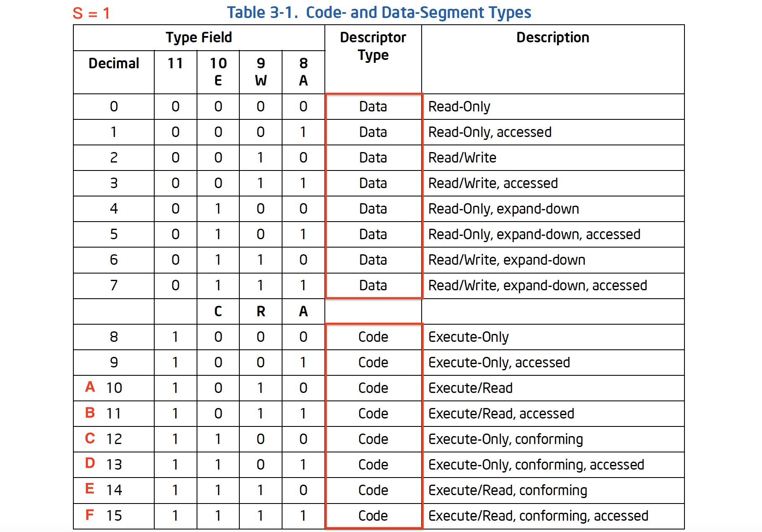This screenshot has width=762, height=532.
Task: Click the "Decimal" column header
Action: (x=114, y=64)
